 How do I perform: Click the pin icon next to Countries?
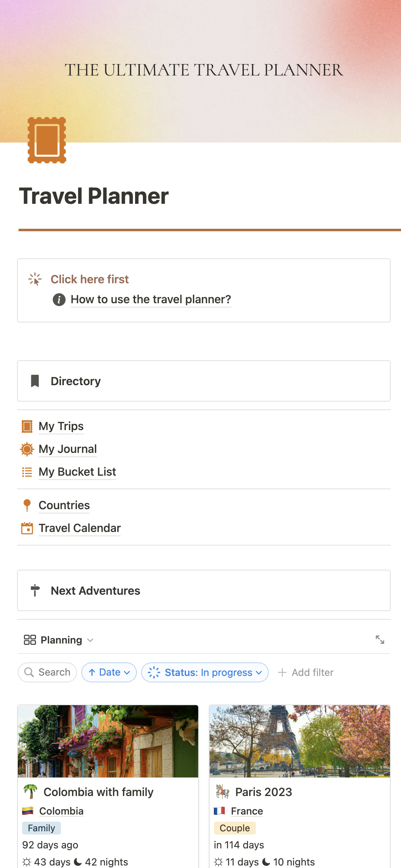(27, 505)
